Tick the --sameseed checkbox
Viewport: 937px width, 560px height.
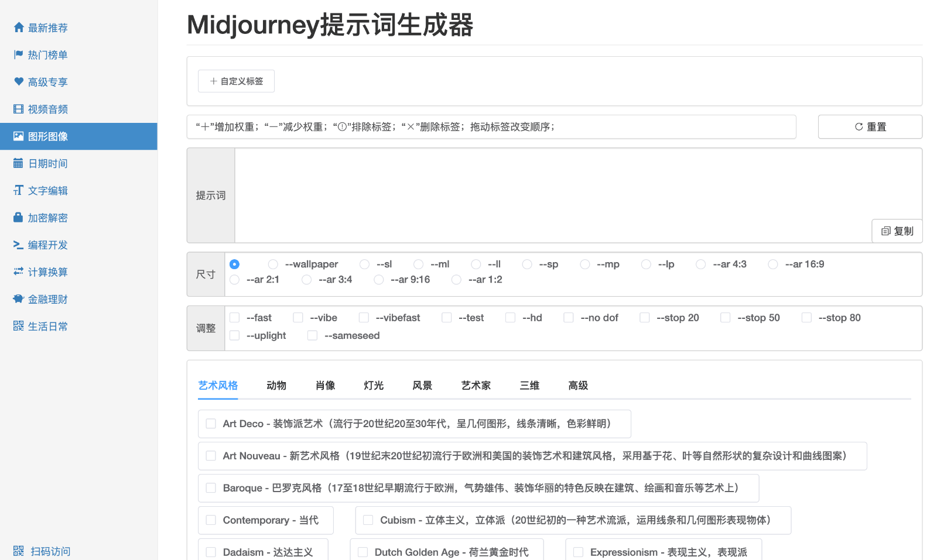pos(313,335)
